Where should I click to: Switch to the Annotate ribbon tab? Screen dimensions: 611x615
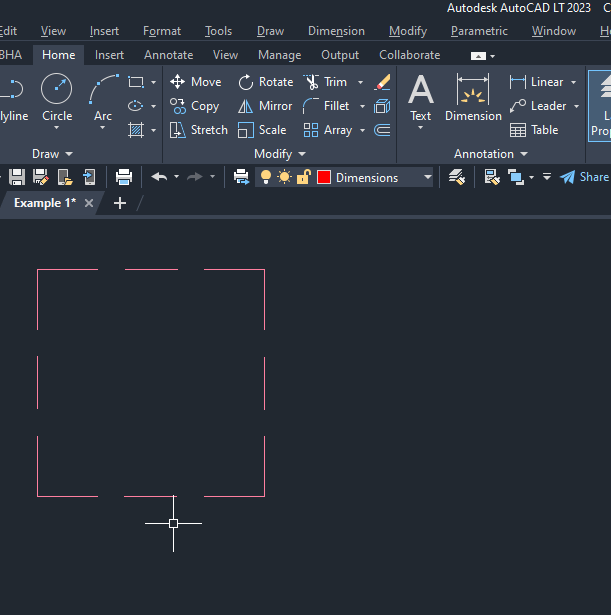click(x=169, y=55)
